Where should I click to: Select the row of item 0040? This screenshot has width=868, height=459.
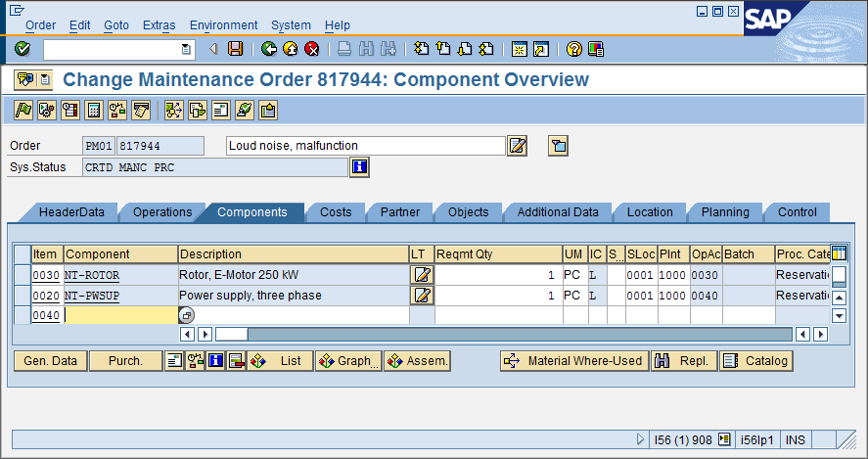[23, 315]
